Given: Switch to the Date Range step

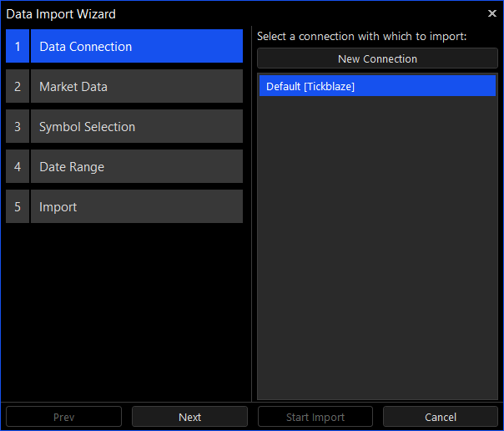Looking at the screenshot, I should [136, 167].
